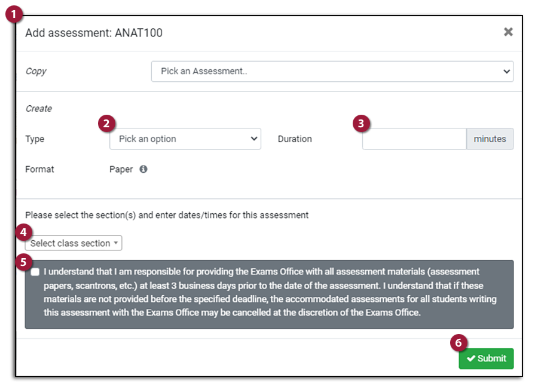Click the close X icon on the dialog
Viewport: 538px width, 392px height.
coord(509,33)
